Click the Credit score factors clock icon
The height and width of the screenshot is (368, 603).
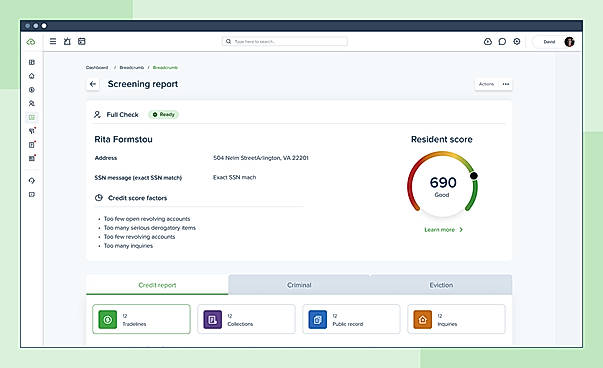tap(99, 198)
